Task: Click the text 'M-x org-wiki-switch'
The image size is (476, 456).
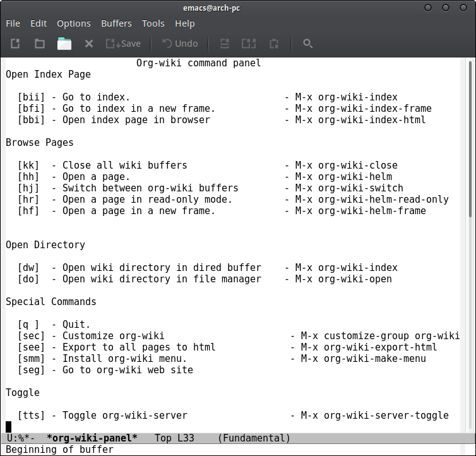Action: [x=349, y=188]
